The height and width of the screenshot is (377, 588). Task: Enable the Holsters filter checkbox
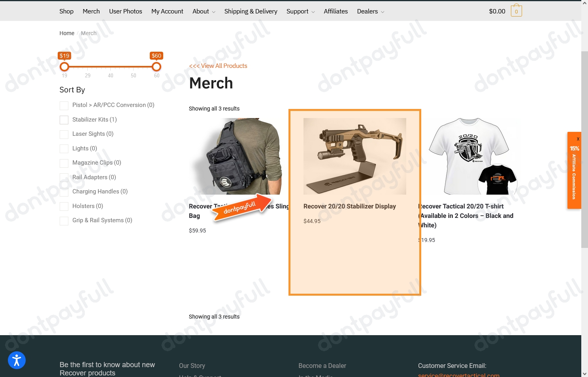(64, 206)
